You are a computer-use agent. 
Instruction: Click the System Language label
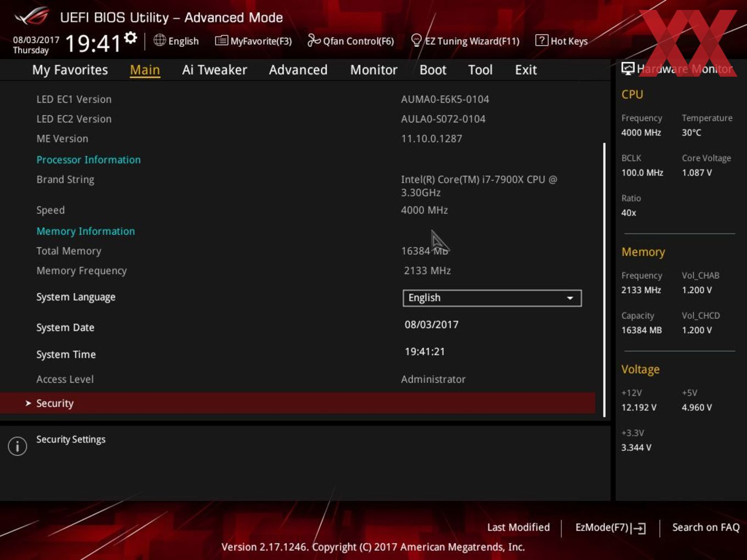click(76, 297)
